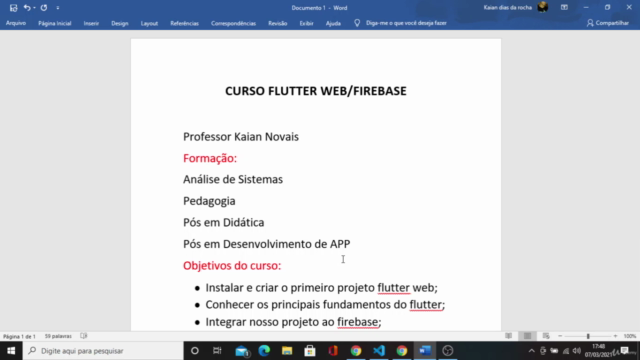Undo the last action
640x360 pixels.
pyautogui.click(x=27, y=8)
